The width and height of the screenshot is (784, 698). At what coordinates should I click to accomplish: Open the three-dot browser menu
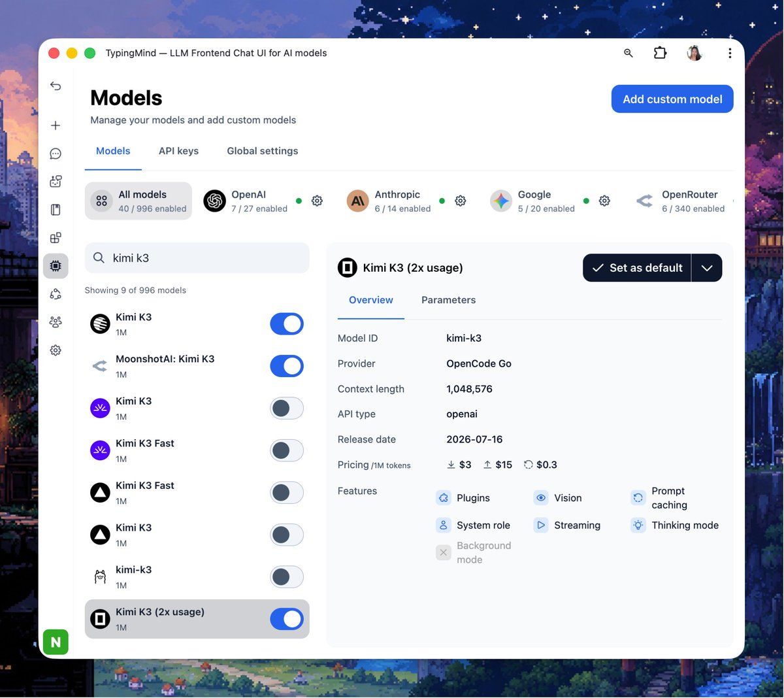pos(730,53)
